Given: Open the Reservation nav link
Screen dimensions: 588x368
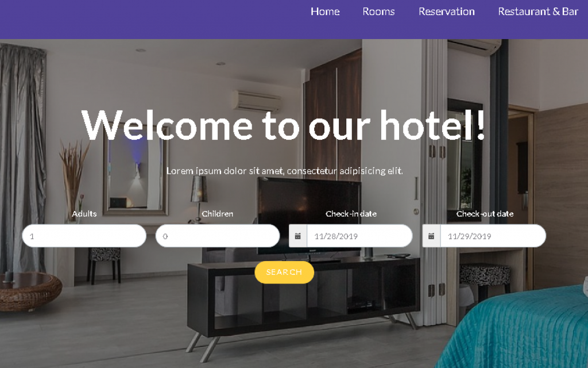Looking at the screenshot, I should coord(447,11).
